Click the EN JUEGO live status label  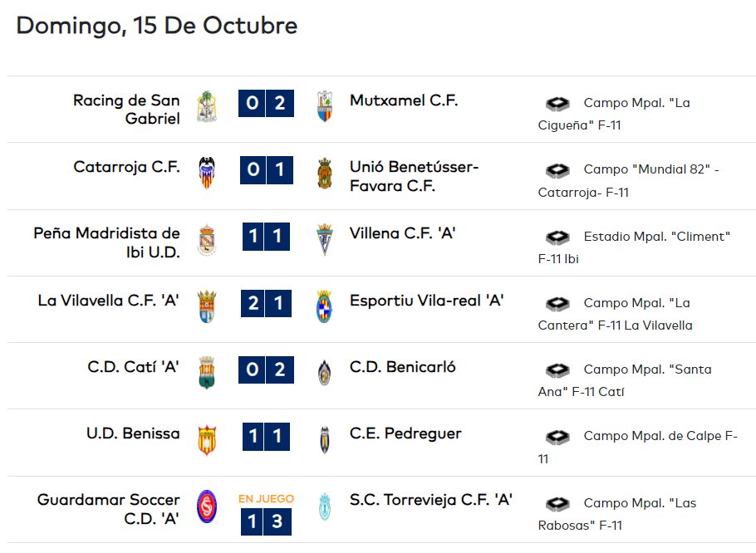click(x=266, y=499)
